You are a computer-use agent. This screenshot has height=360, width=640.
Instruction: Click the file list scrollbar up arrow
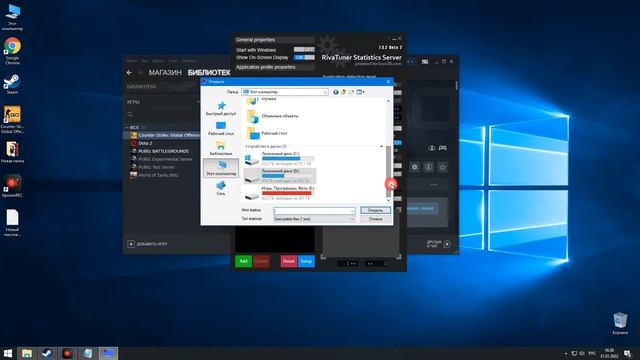[x=388, y=101]
